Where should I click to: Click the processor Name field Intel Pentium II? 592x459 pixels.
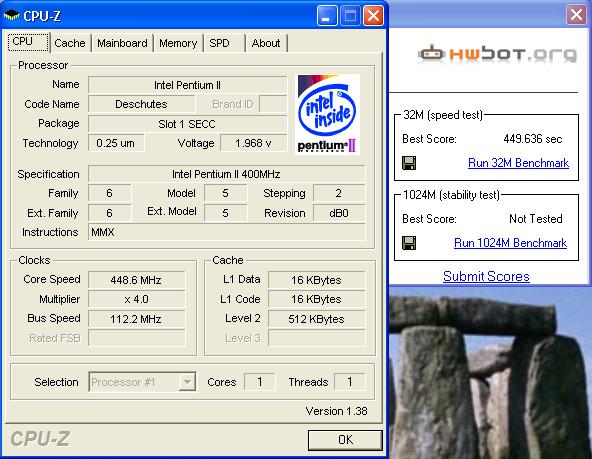(x=187, y=85)
